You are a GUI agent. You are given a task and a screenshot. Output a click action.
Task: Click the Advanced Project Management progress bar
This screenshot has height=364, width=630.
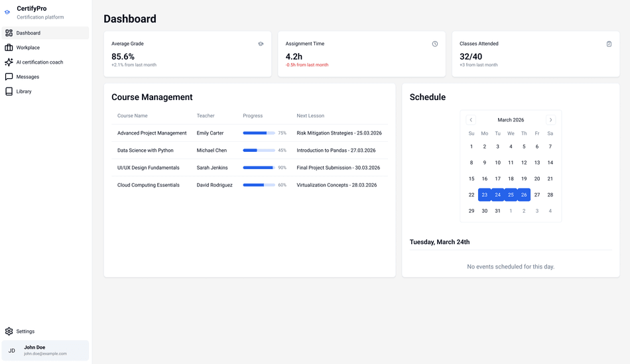coord(259,133)
